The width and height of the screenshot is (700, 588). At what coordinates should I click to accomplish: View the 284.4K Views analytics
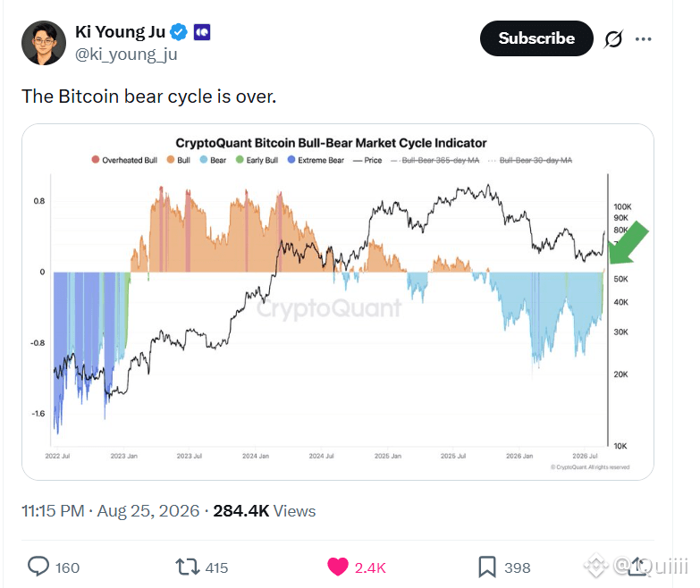(x=265, y=511)
